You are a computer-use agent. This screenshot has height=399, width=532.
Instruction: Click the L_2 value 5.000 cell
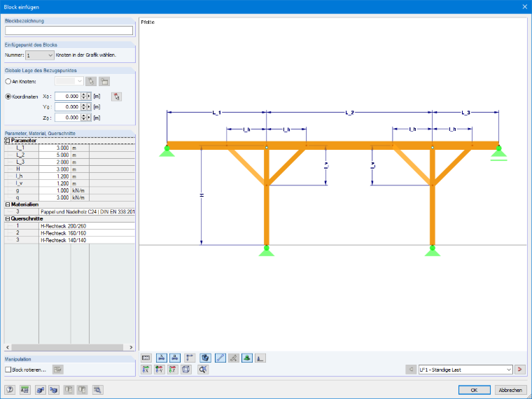[55, 155]
